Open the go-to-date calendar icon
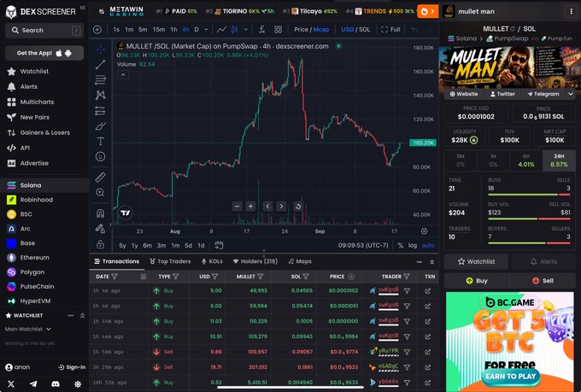 (x=219, y=245)
